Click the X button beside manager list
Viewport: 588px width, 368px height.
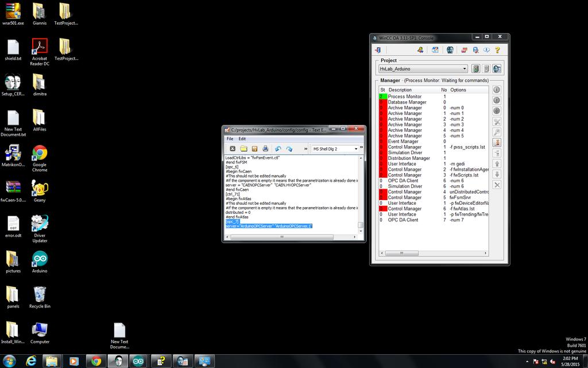(x=497, y=185)
